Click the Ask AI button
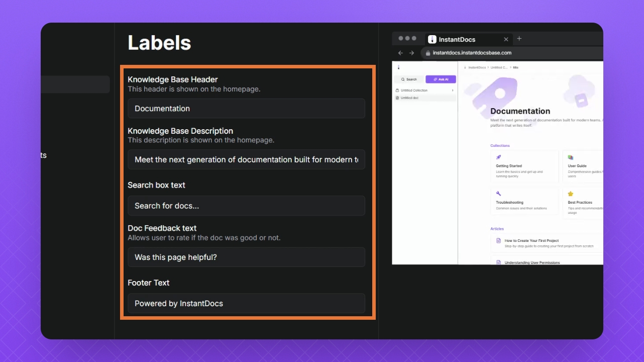This screenshot has width=644, height=362. 441,79
